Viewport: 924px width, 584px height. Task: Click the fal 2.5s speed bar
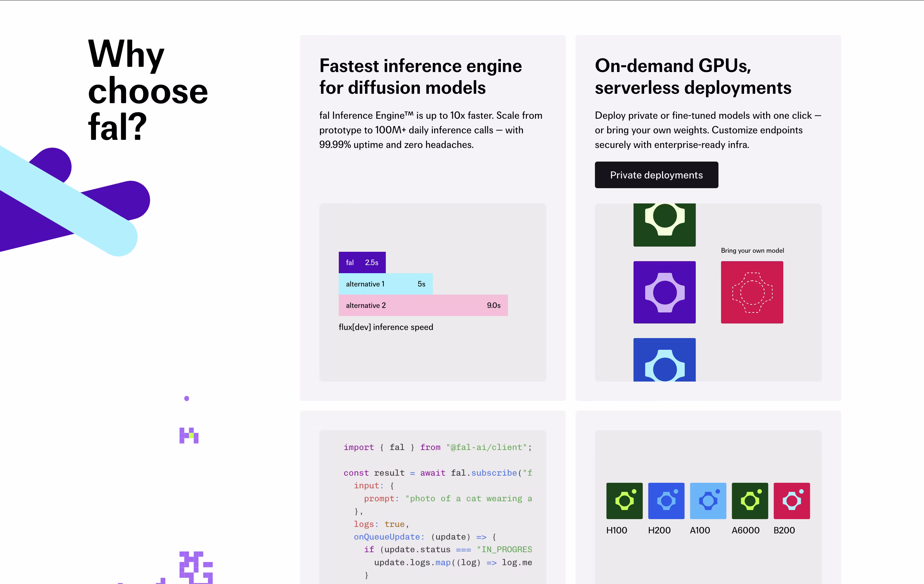[362, 262]
